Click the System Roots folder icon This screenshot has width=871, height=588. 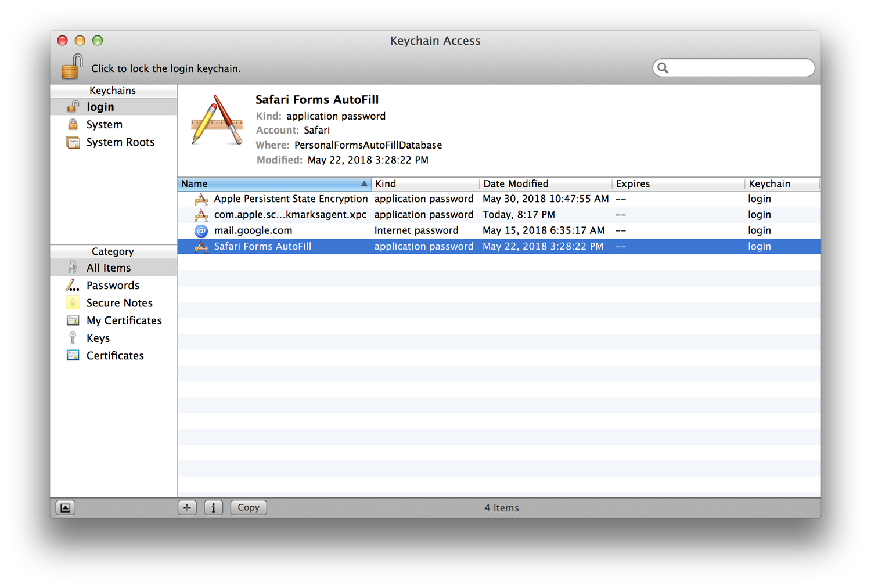pyautogui.click(x=73, y=142)
